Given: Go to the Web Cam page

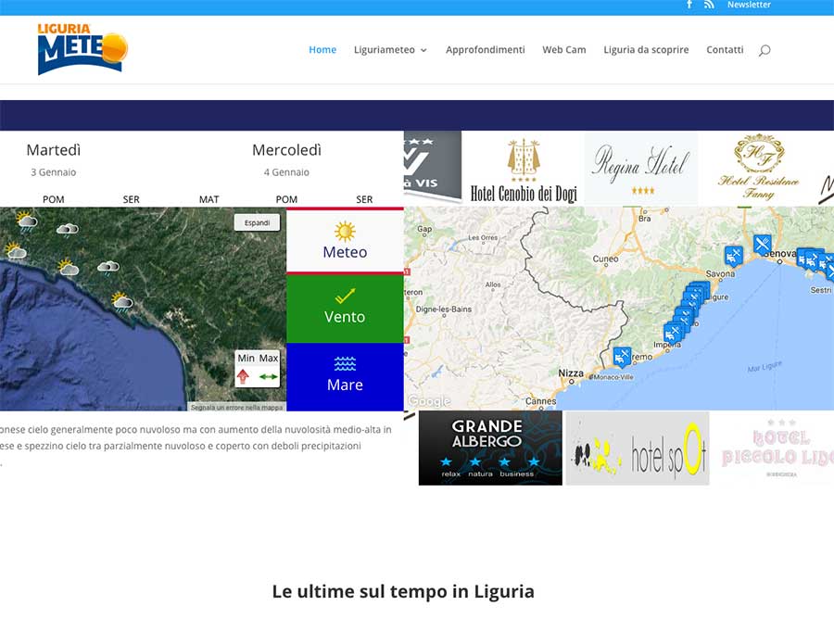Looking at the screenshot, I should (563, 50).
